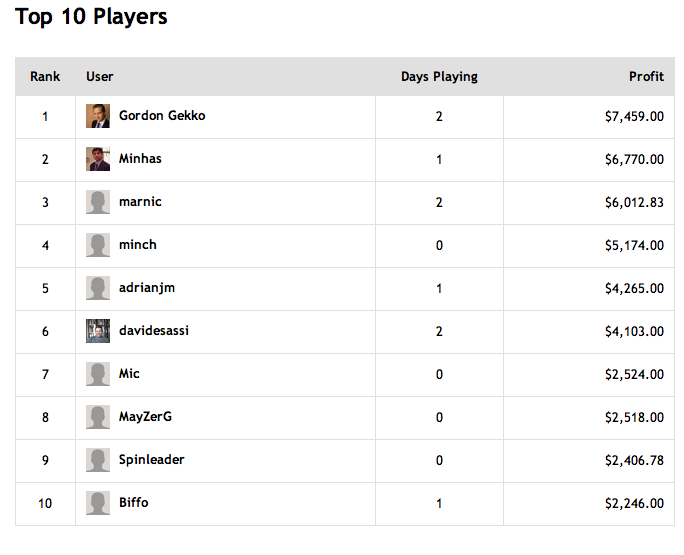Click Mic's default avatar icon

coord(98,374)
